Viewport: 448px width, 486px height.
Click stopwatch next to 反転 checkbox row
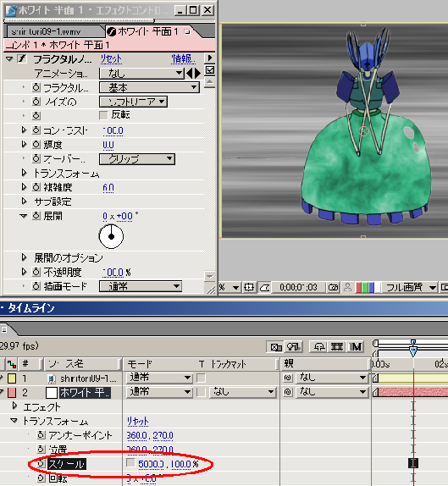point(36,116)
